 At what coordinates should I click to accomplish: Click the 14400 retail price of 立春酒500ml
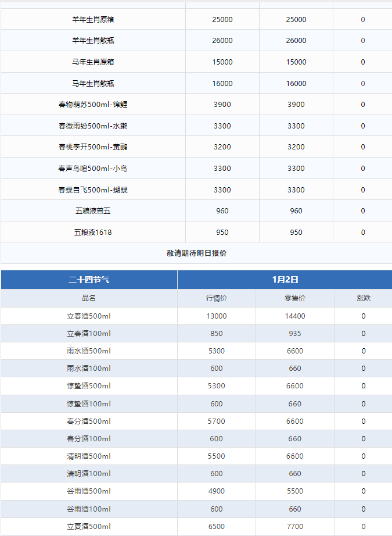click(x=295, y=316)
